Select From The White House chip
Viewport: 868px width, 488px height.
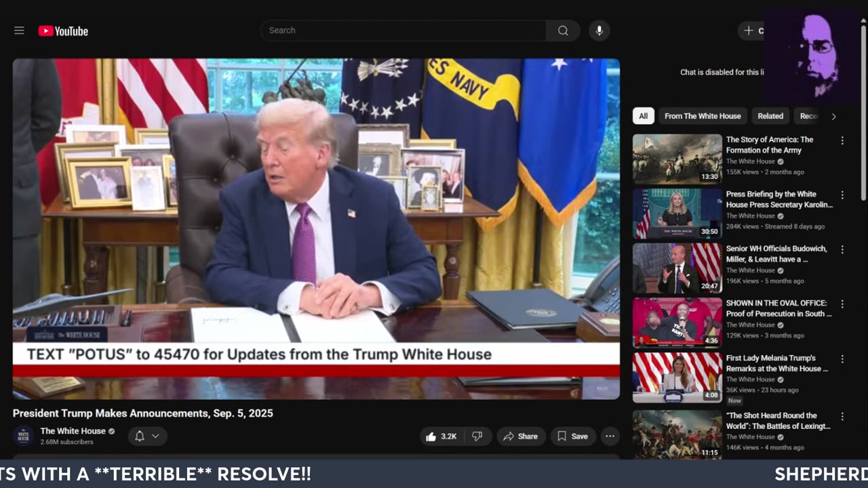[x=703, y=116]
